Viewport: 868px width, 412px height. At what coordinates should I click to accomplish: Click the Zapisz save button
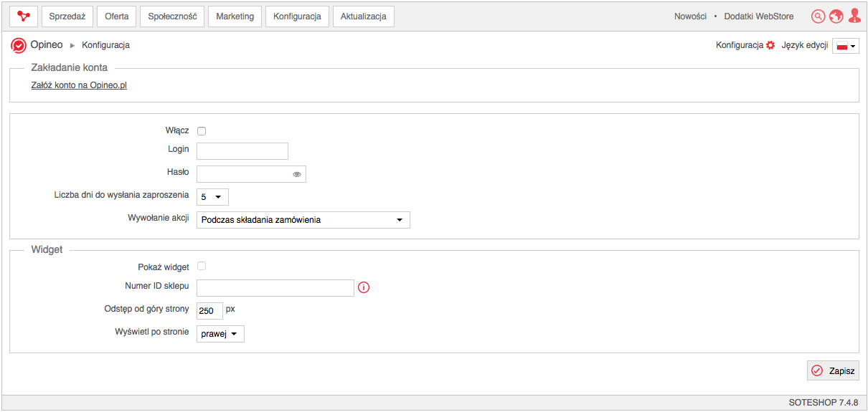(x=833, y=370)
